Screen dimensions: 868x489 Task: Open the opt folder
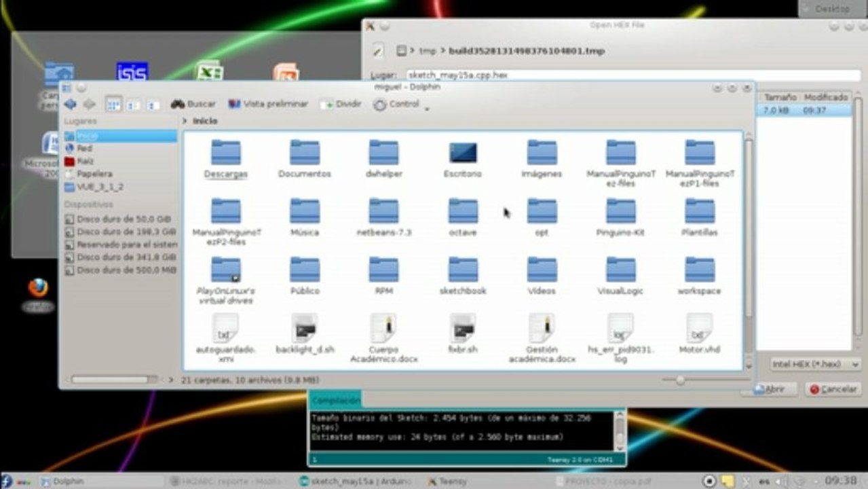(x=542, y=217)
